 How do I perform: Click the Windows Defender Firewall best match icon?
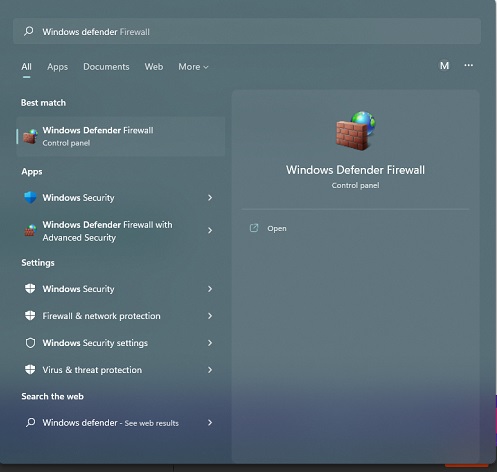point(30,136)
